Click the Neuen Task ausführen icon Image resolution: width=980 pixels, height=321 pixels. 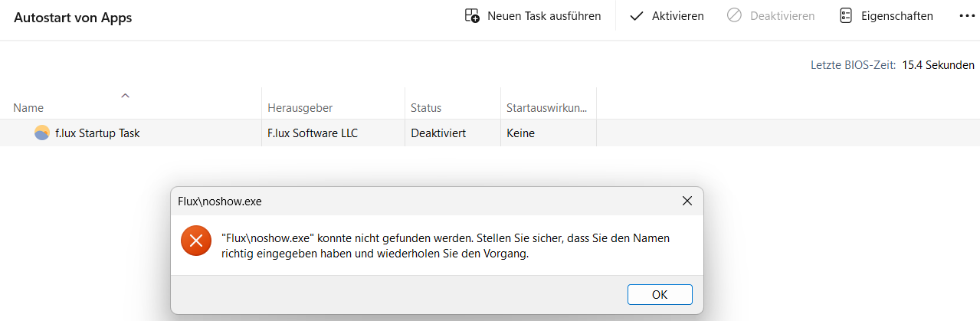point(472,15)
